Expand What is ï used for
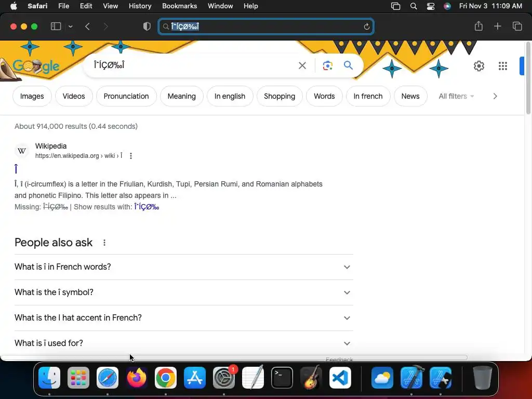Viewport: 532px width, 399px height. click(x=183, y=343)
